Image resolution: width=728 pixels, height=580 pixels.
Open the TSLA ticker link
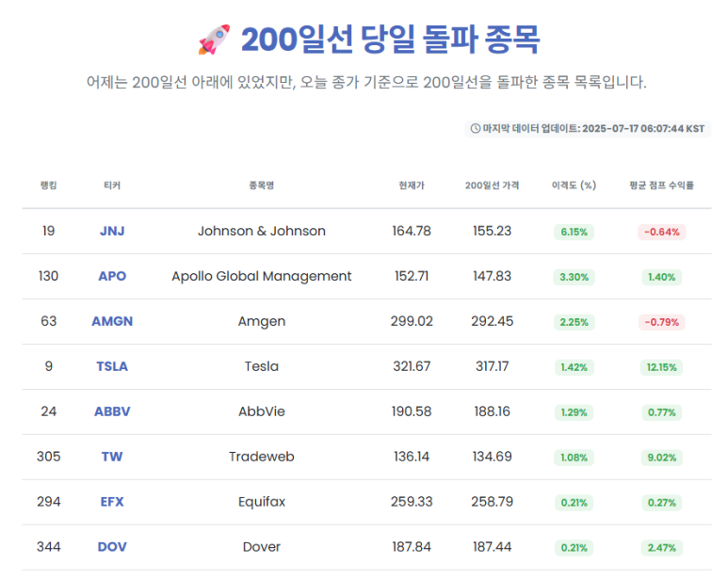point(112,366)
